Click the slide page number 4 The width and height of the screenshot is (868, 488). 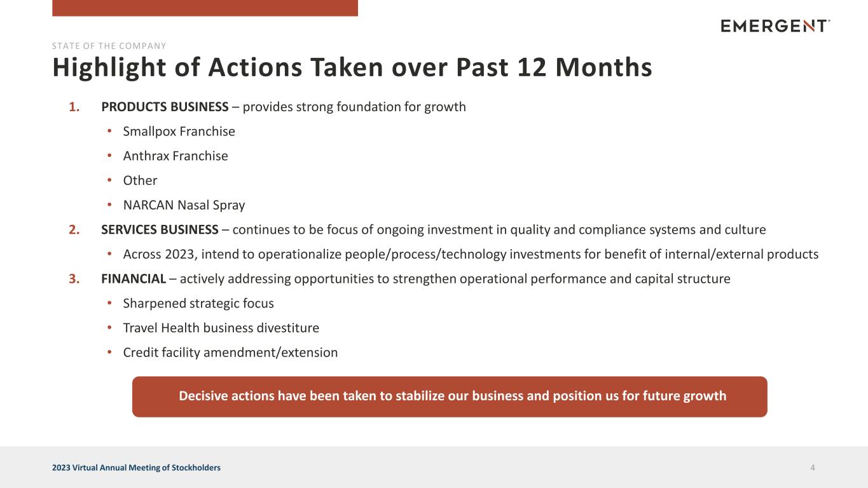pos(813,468)
